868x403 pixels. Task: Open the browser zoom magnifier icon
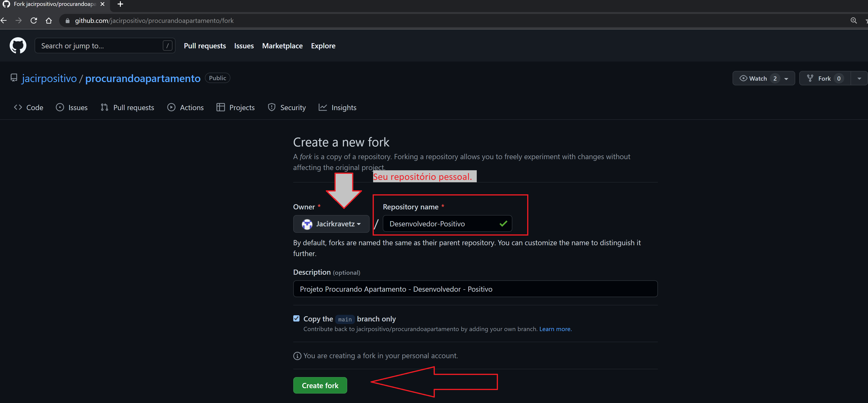click(853, 21)
